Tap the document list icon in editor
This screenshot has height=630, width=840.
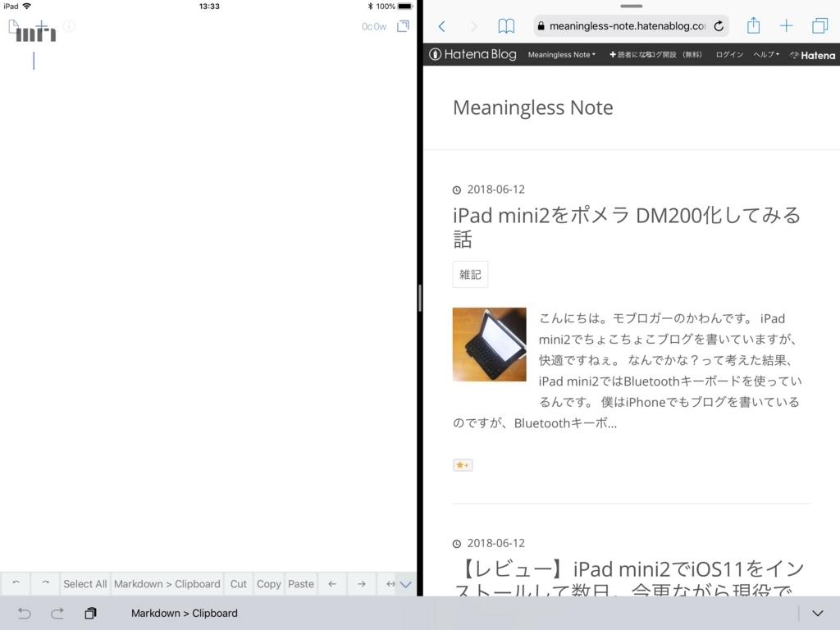click(x=14, y=25)
